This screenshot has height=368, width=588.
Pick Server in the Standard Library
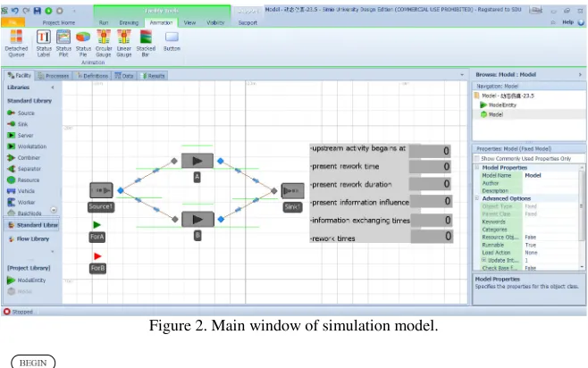(21, 135)
